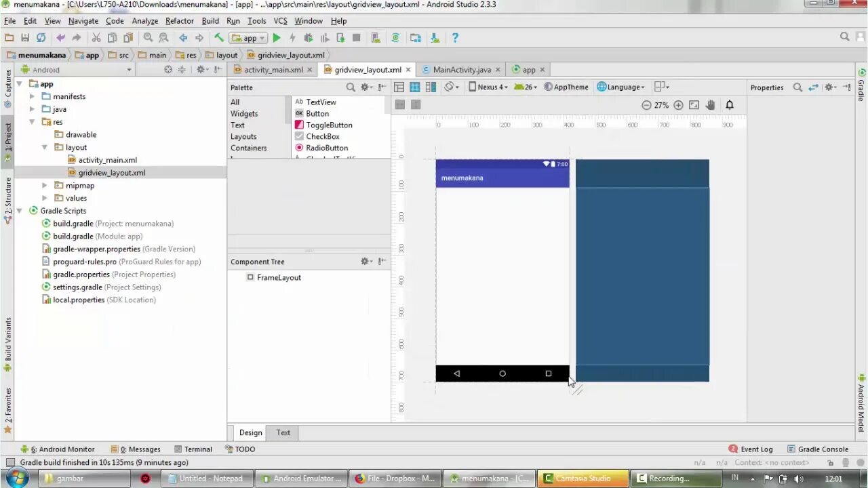This screenshot has height=488, width=868.
Task: Toggle Build Variants side tab
Action: tap(7, 345)
